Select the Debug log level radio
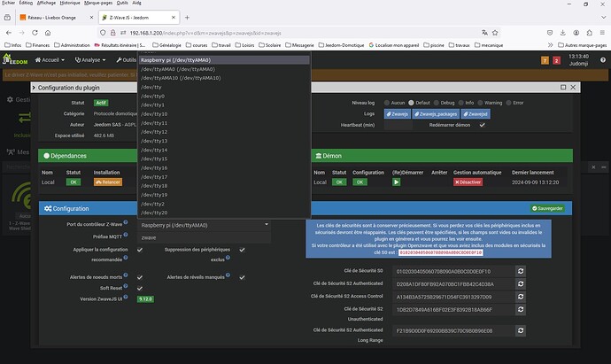Viewport: 611px width, 364px height. click(436, 103)
